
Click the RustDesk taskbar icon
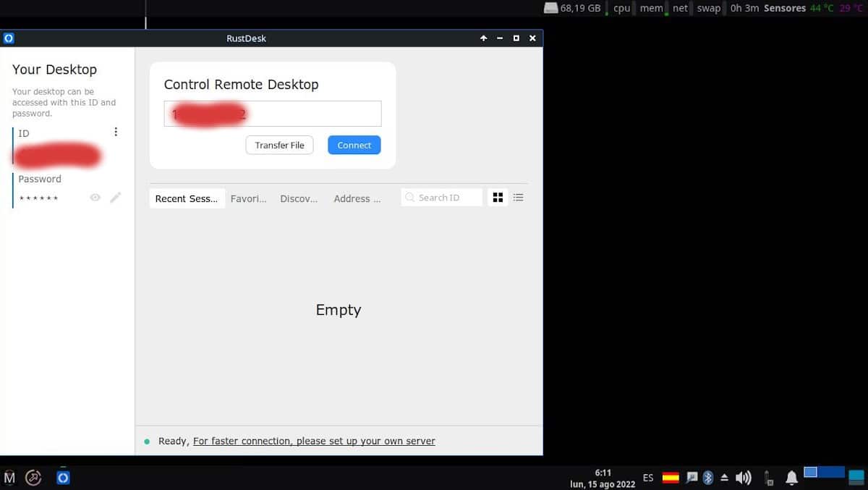point(63,478)
